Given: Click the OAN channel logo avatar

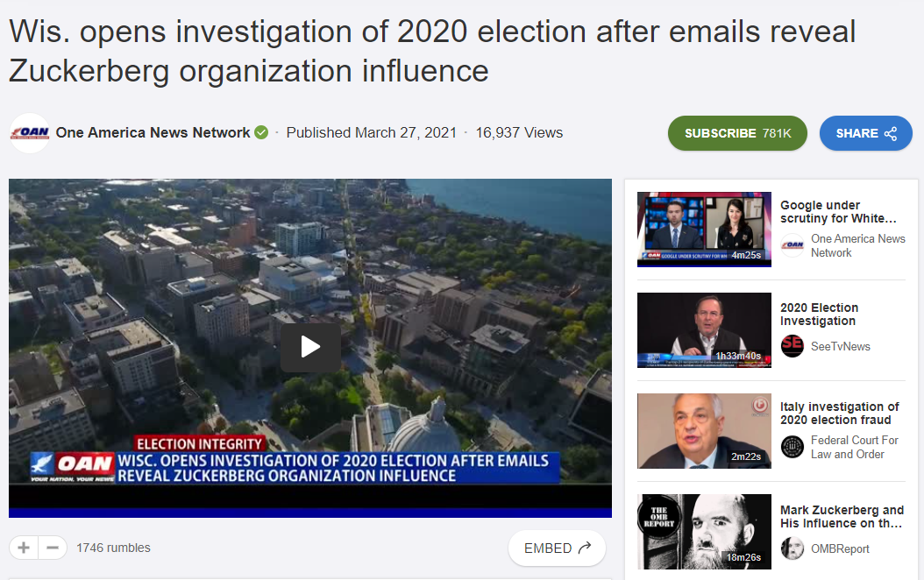Looking at the screenshot, I should [x=30, y=133].
